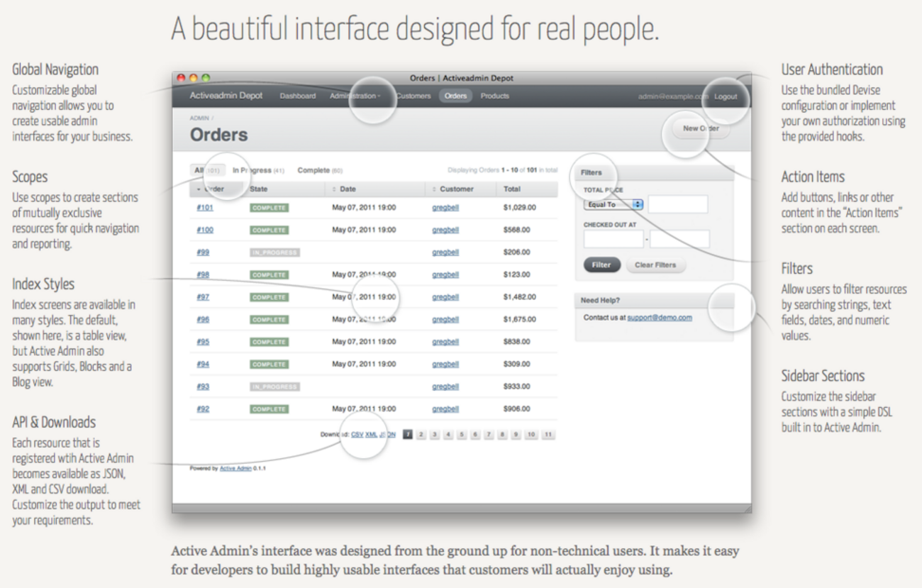The height and width of the screenshot is (588, 922).
Task: Click the $1,675.00 total amount
Action: click(520, 319)
